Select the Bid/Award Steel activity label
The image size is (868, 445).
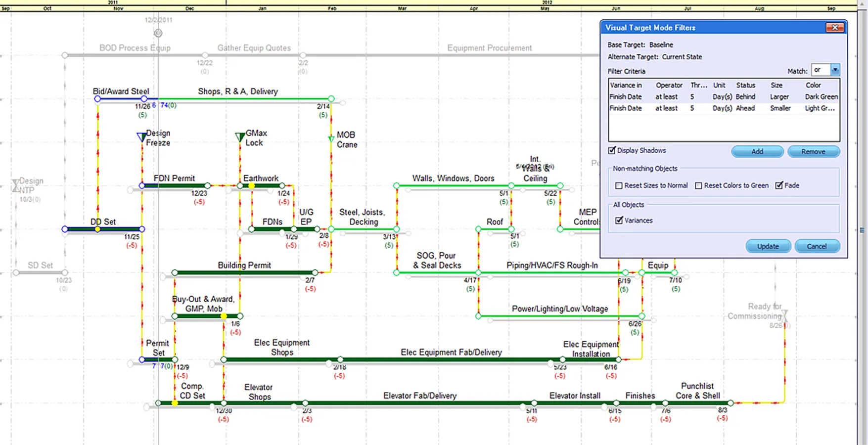pyautogui.click(x=121, y=91)
